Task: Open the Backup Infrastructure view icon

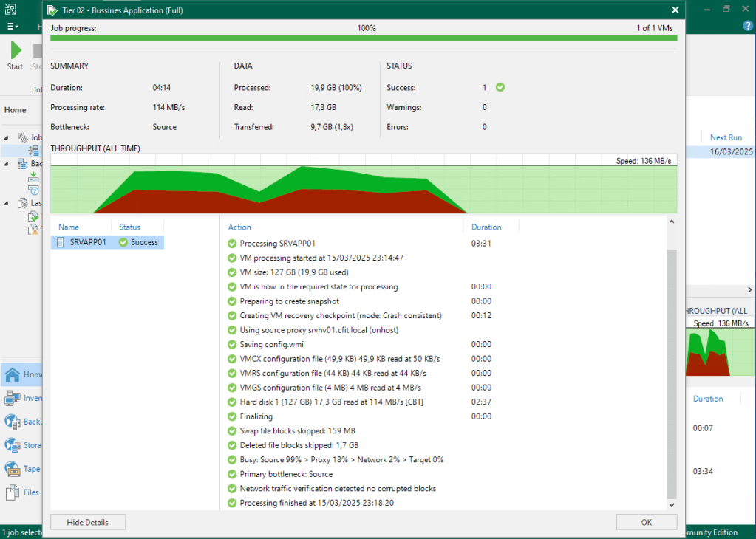Action: (13, 422)
